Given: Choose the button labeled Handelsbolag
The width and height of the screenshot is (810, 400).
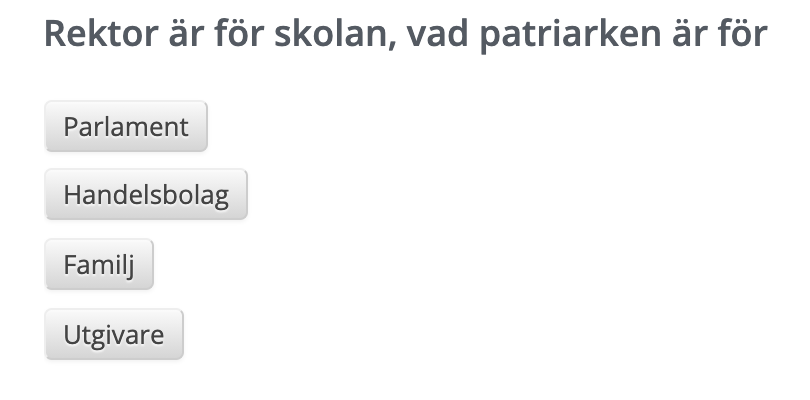Looking at the screenshot, I should [146, 194].
